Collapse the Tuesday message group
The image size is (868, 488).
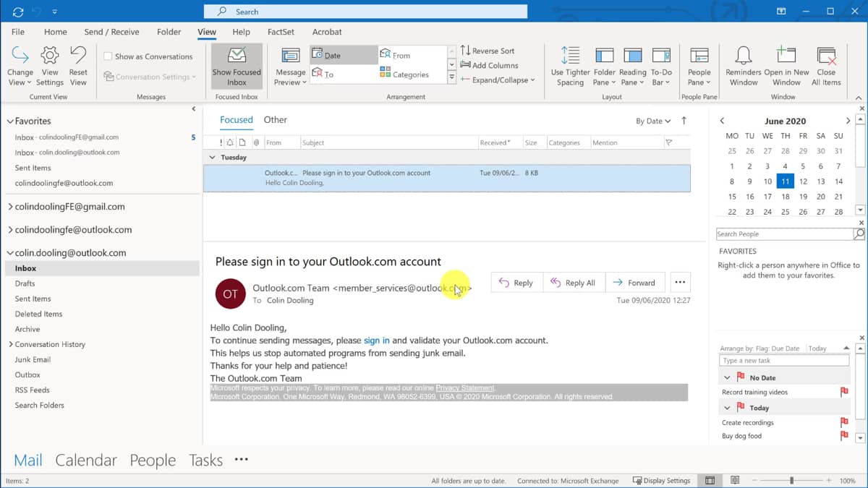tap(212, 157)
